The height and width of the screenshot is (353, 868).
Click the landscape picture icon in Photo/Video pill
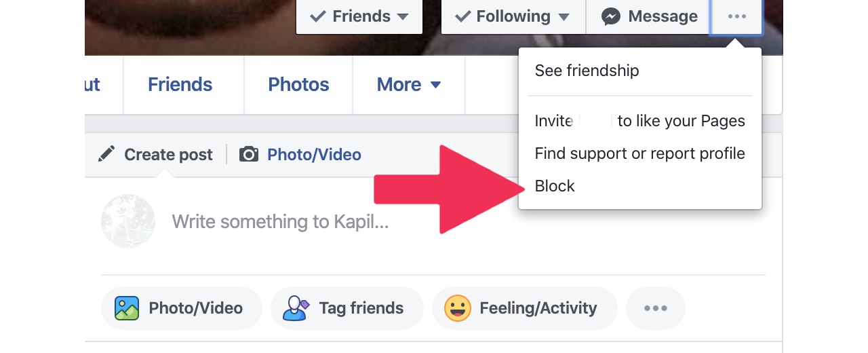(127, 308)
